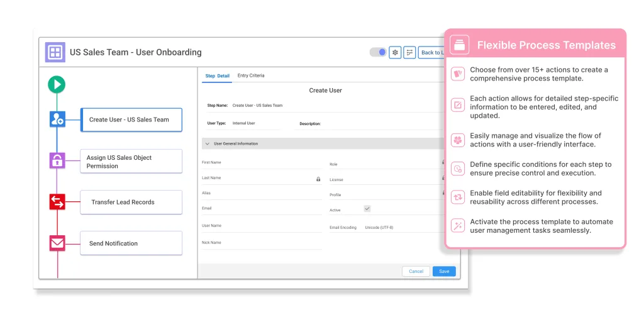Image resolution: width=644 pixels, height=317 pixels.
Task: Select the Create User - US Sales Team step
Action: [x=131, y=120]
